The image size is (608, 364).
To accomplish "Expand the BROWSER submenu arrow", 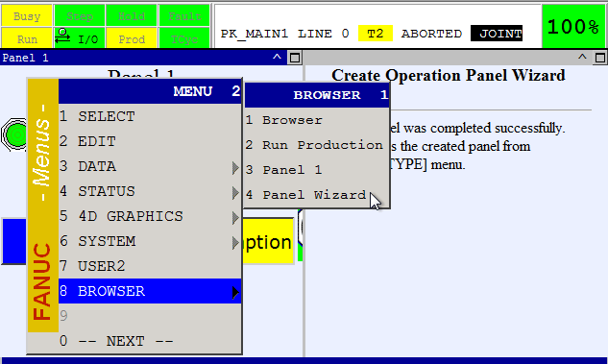I will (235, 293).
